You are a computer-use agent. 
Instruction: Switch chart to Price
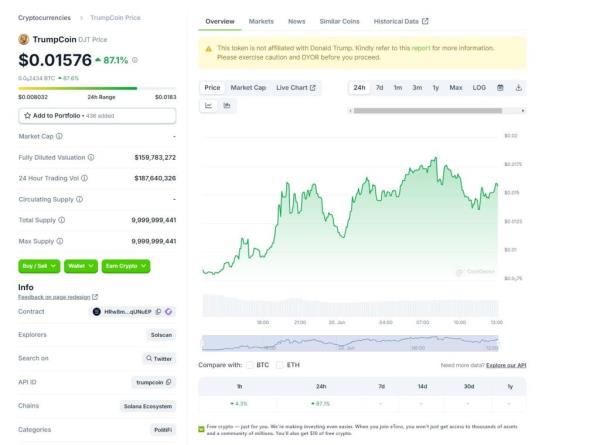[212, 88]
